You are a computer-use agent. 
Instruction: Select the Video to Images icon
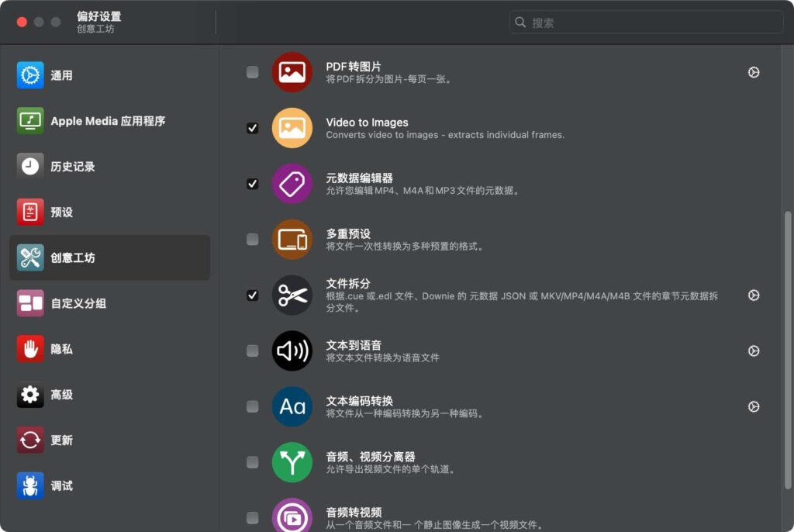coord(292,128)
